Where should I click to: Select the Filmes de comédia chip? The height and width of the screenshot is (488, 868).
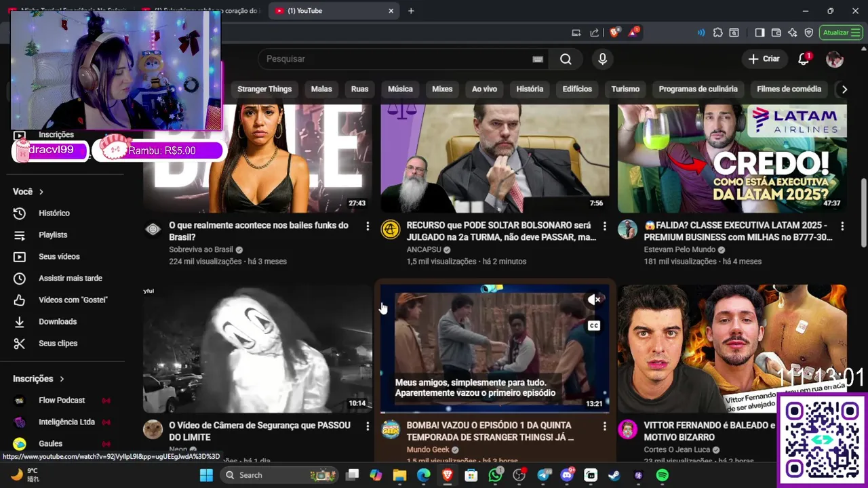click(789, 89)
